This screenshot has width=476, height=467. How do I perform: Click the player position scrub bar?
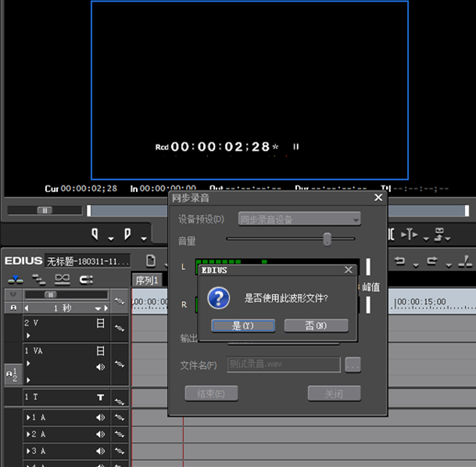pyautogui.click(x=277, y=211)
